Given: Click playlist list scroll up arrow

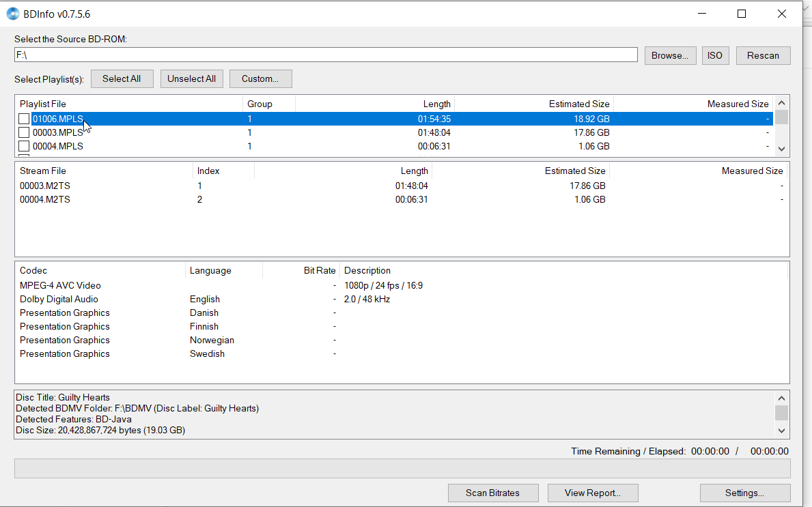Looking at the screenshot, I should click(x=781, y=102).
